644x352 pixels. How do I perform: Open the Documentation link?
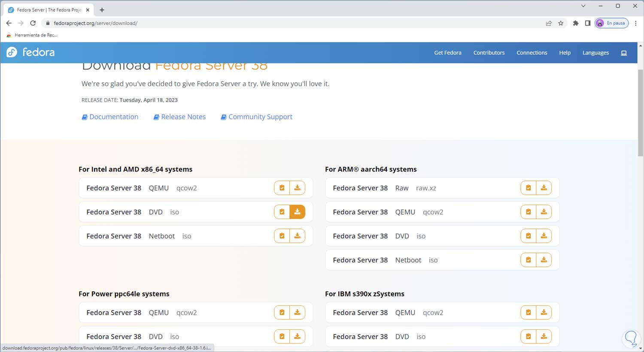click(x=110, y=117)
